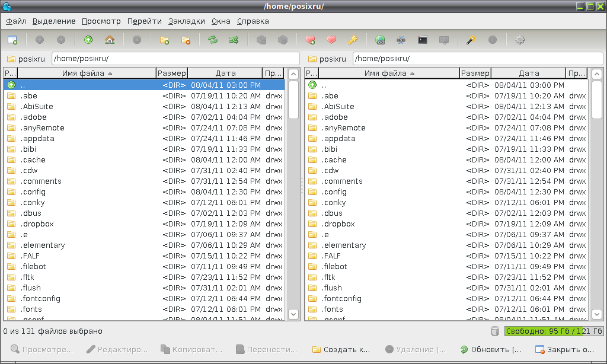Set both panels to the same folder

tap(234, 40)
